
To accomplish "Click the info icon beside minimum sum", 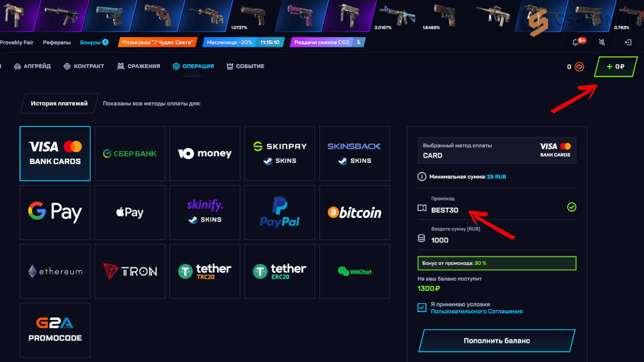I will pos(422,177).
